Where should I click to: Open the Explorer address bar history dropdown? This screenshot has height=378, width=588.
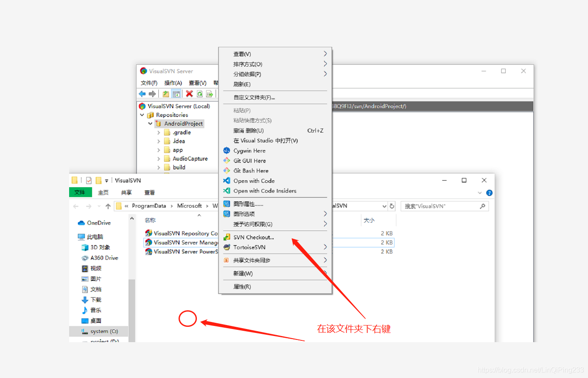click(385, 206)
